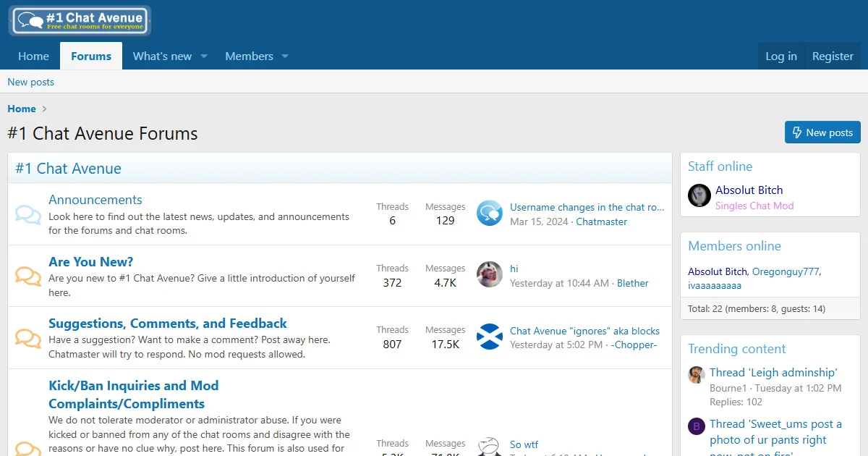This screenshot has height=456, width=868.
Task: Open -Chopper- Scottish flag avatar
Action: pyautogui.click(x=490, y=337)
